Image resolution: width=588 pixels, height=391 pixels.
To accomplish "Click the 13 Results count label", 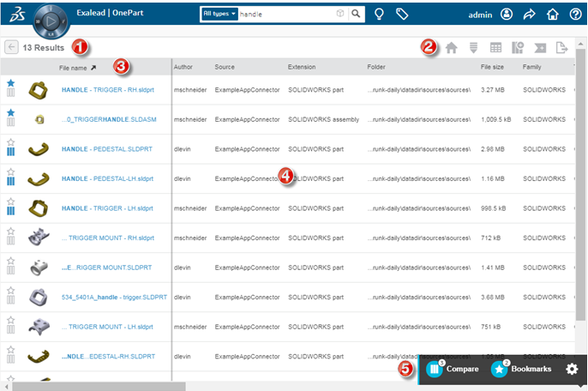I will pos(43,48).
